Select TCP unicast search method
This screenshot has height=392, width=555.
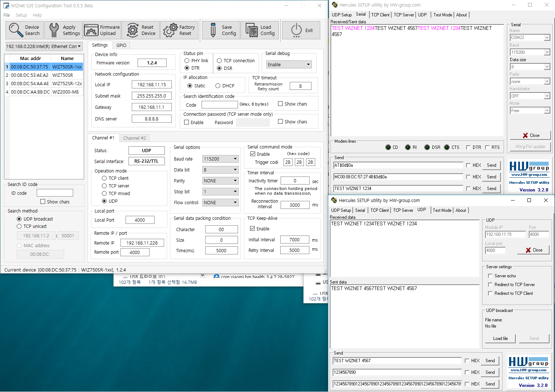(19, 226)
